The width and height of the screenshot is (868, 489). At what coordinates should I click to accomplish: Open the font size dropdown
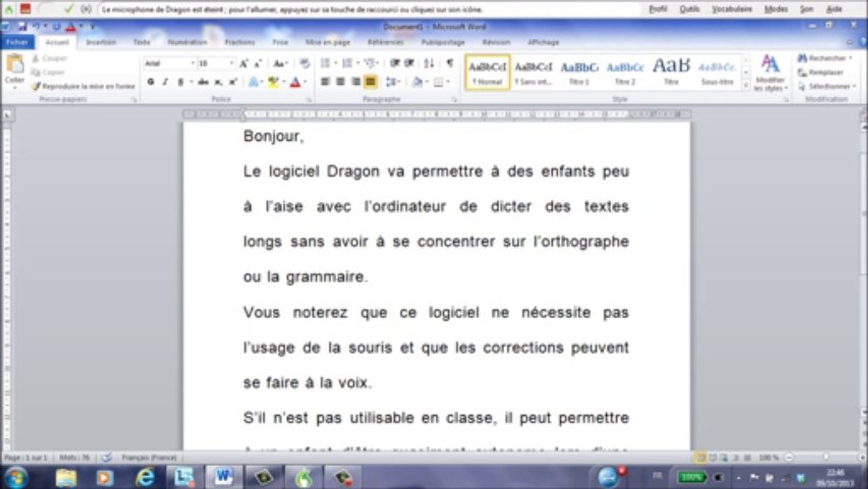[232, 63]
